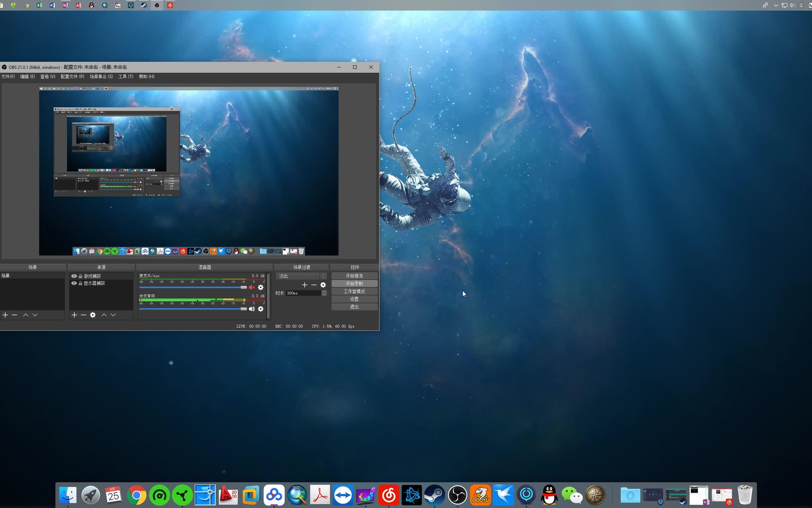
Task: Open transition properties gear in 场景过渡
Action: [x=323, y=285]
